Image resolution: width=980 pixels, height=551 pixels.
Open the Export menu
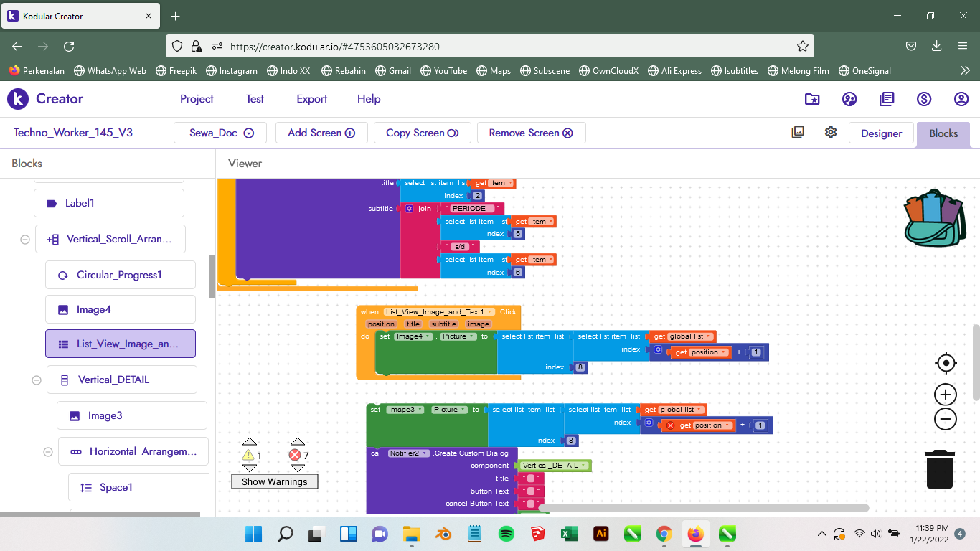tap(311, 99)
